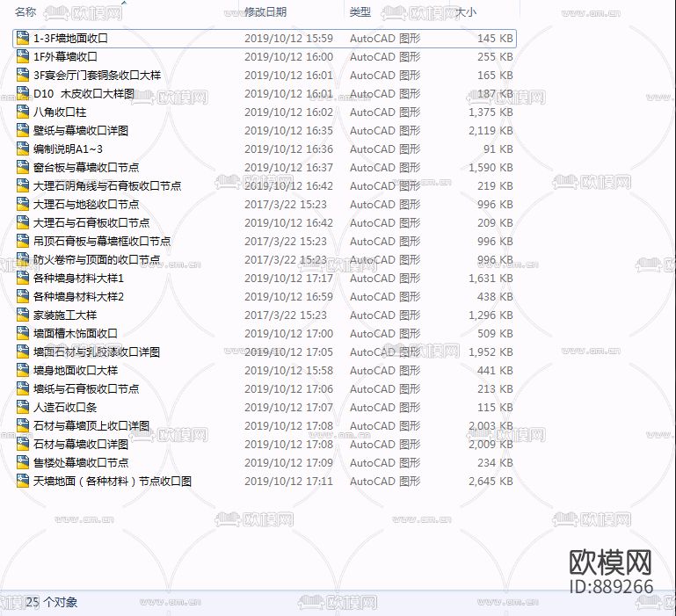Click the 1,375 KB size cell

491,112
